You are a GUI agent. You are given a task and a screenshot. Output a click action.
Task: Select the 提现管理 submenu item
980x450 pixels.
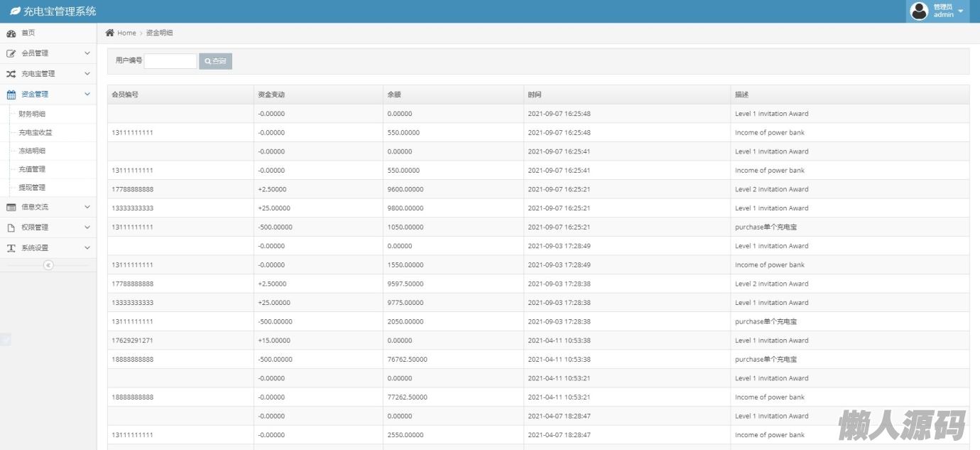click(32, 188)
